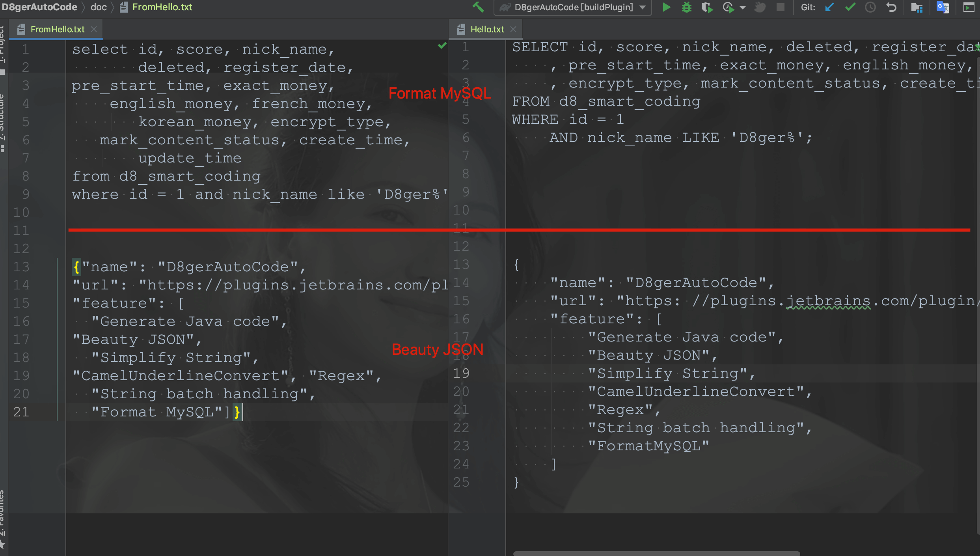Click the Build Project hammer icon
980x556 pixels.
click(478, 7)
